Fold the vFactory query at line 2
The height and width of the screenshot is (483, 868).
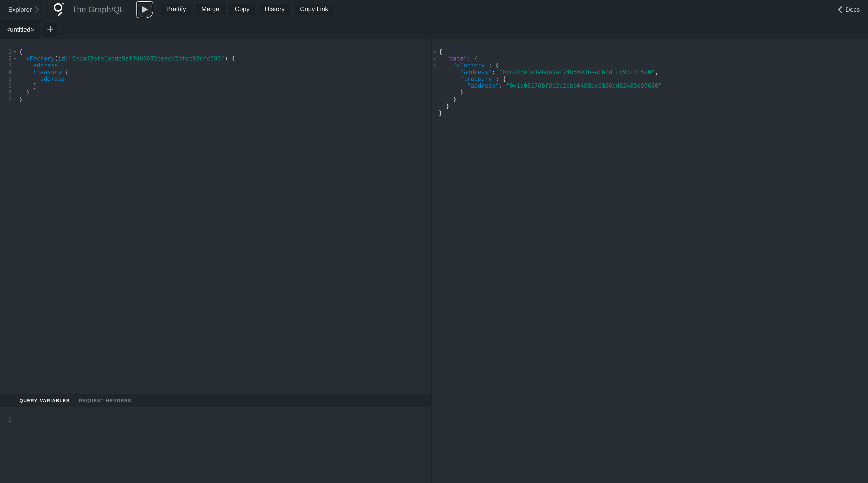(15, 59)
